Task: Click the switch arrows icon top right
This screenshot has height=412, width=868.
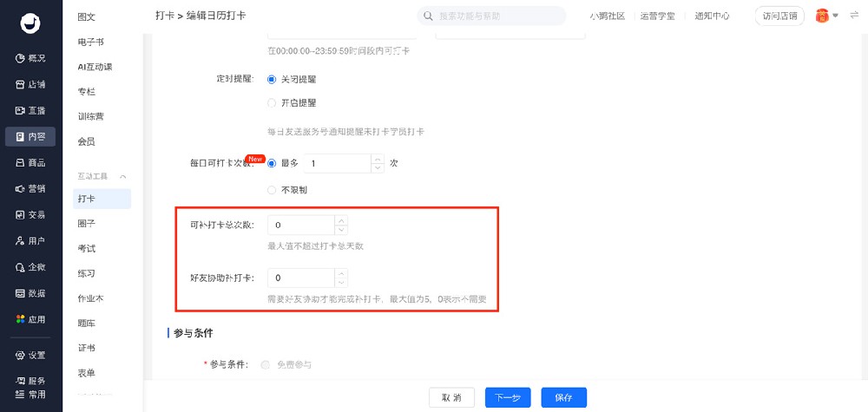Action: [854, 16]
